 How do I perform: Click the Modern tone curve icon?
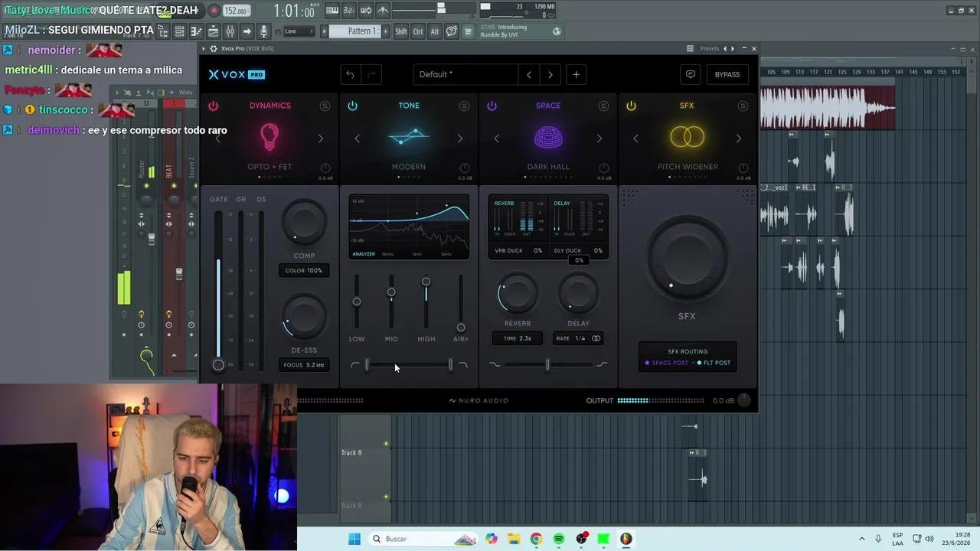click(x=408, y=138)
